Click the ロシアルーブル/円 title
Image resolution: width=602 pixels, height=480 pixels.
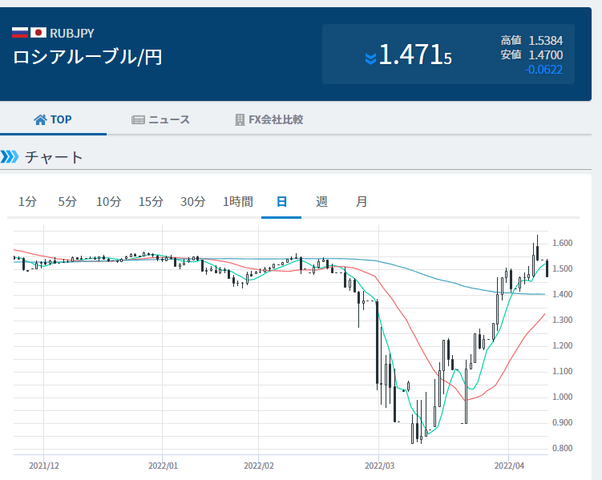87,57
